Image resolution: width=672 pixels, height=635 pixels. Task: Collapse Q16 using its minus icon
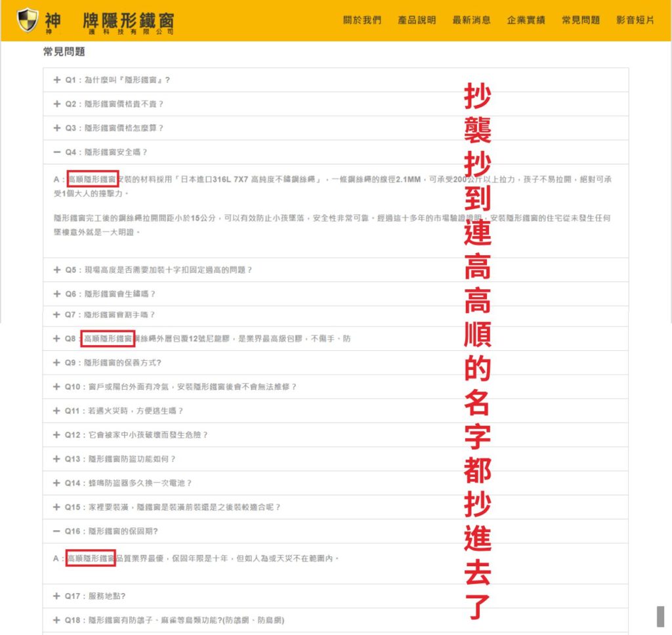[x=56, y=531]
